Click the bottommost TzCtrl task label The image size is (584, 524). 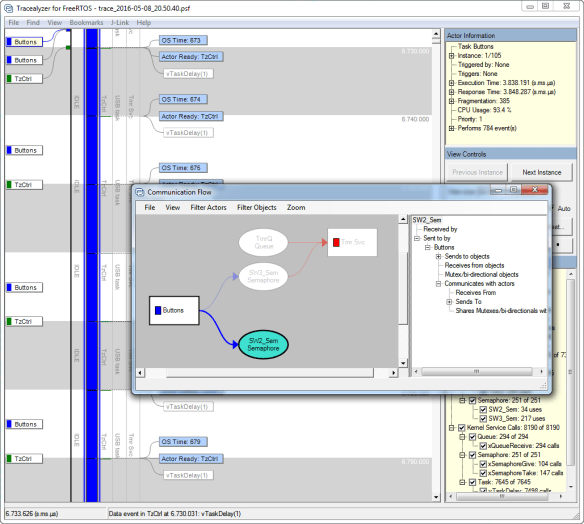tap(24, 458)
